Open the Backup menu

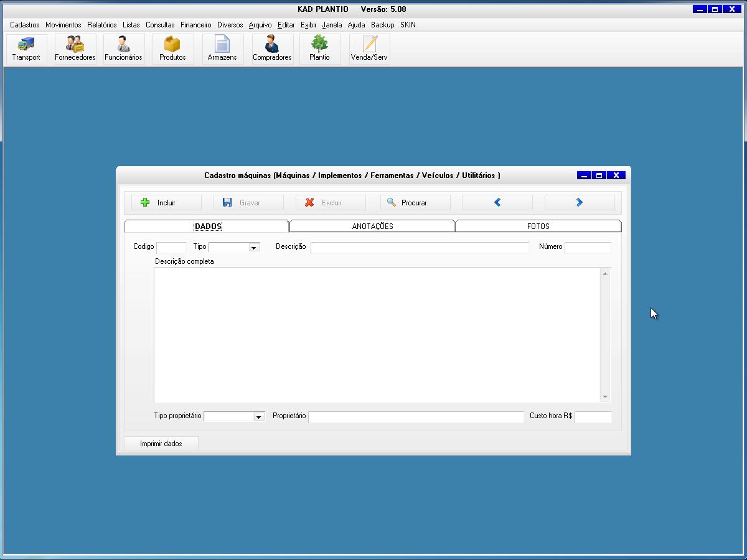[383, 25]
